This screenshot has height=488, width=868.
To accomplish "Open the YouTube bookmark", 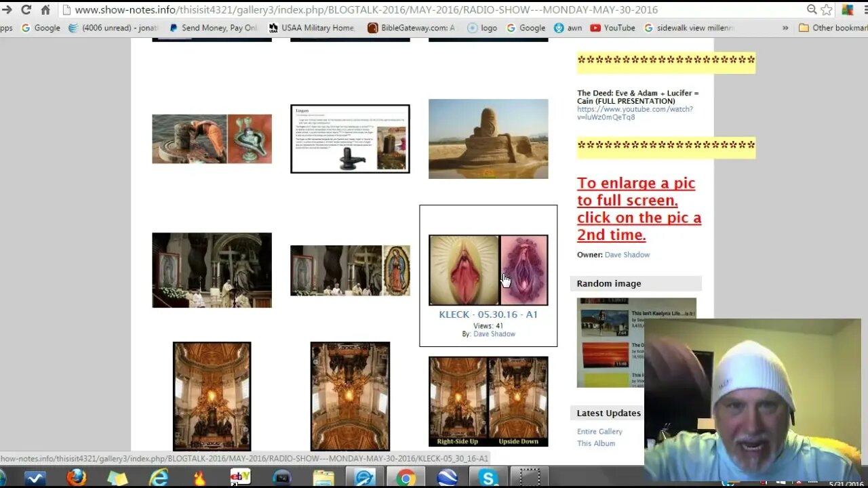I will (613, 28).
